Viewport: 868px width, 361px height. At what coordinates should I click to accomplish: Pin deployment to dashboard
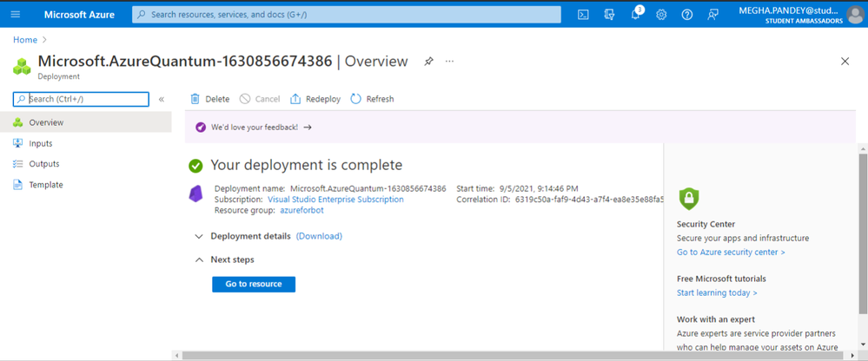[x=429, y=62]
